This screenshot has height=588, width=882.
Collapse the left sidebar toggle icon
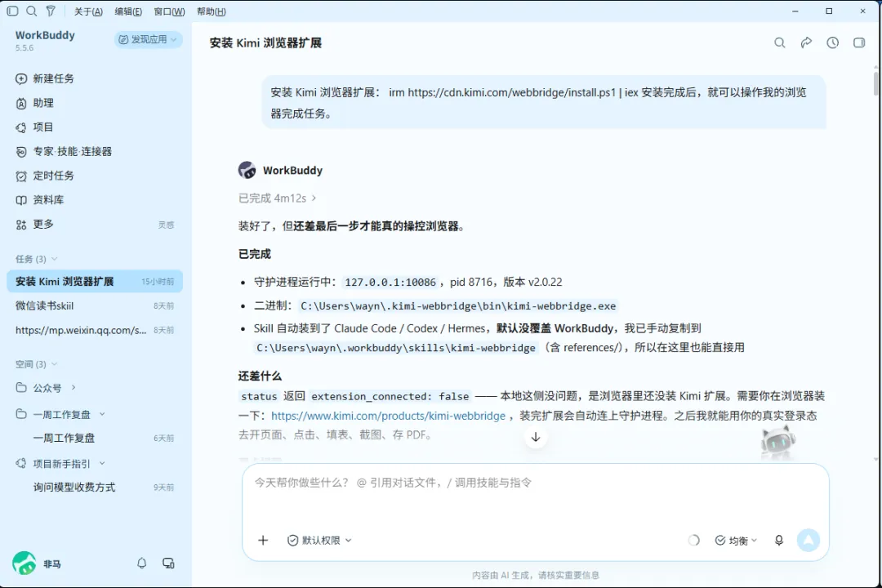(x=12, y=11)
